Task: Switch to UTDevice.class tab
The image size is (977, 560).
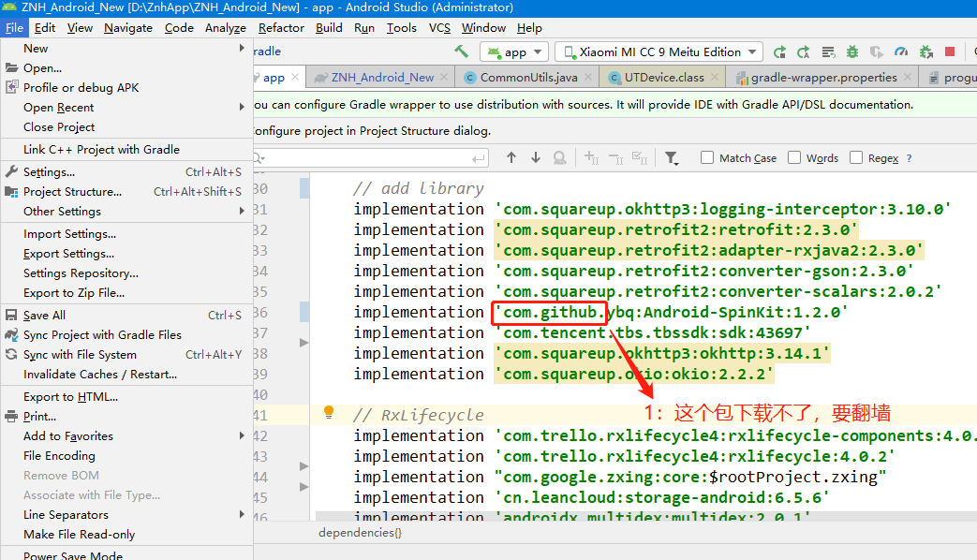Action: [664, 77]
